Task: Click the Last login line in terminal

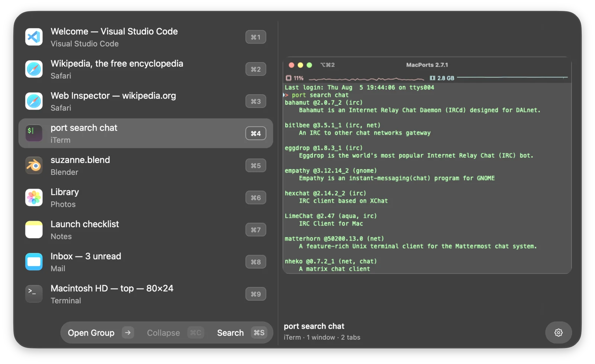Action: coord(359,88)
